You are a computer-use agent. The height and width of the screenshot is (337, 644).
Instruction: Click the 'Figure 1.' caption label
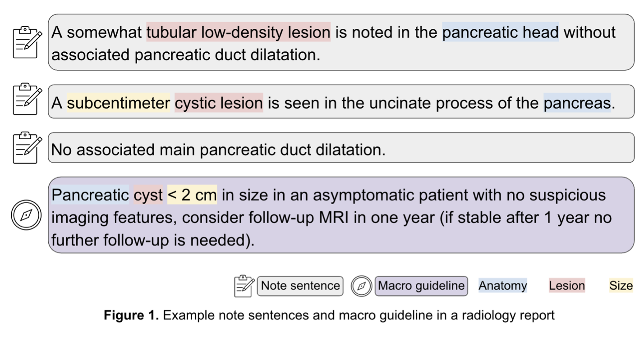131,315
